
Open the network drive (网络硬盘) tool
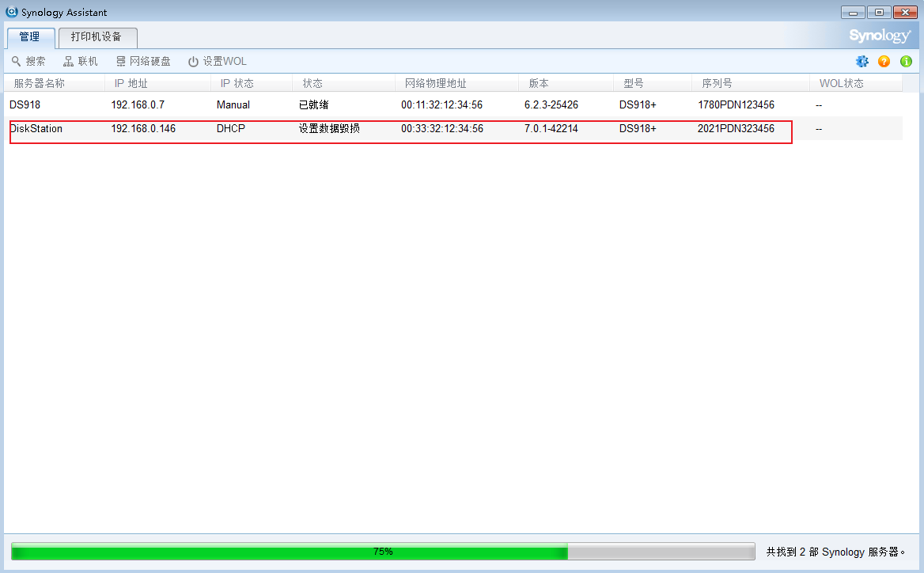[x=121, y=62]
